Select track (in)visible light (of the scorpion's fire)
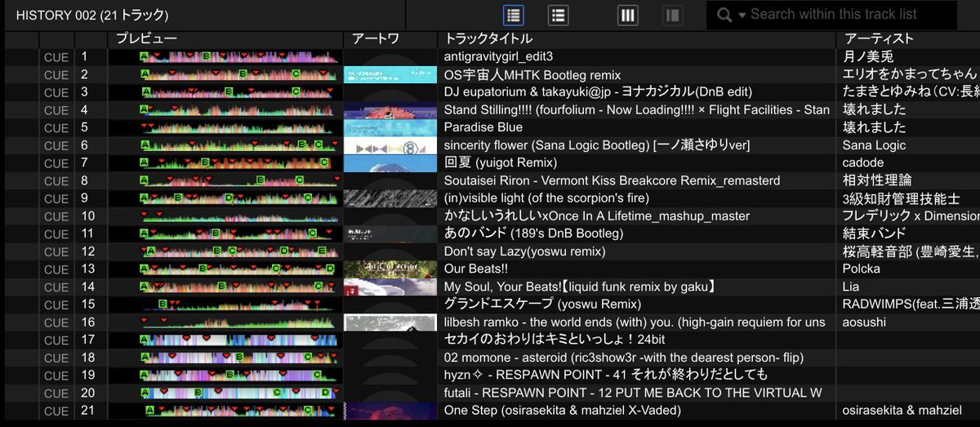Screen dimensions: 980x427 (x=546, y=198)
